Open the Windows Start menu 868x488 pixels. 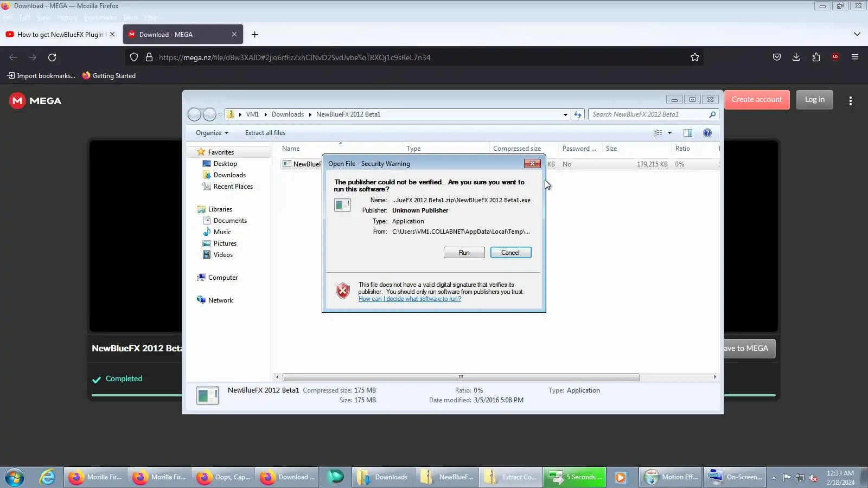[15, 477]
